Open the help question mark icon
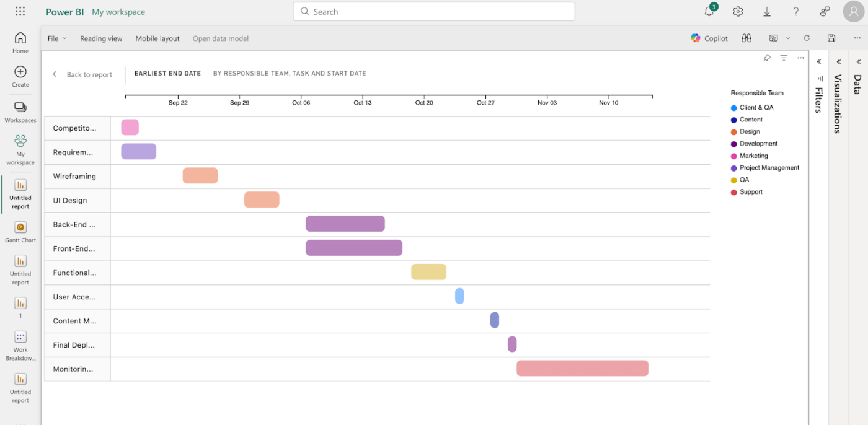Viewport: 868px width, 425px height. click(x=795, y=11)
